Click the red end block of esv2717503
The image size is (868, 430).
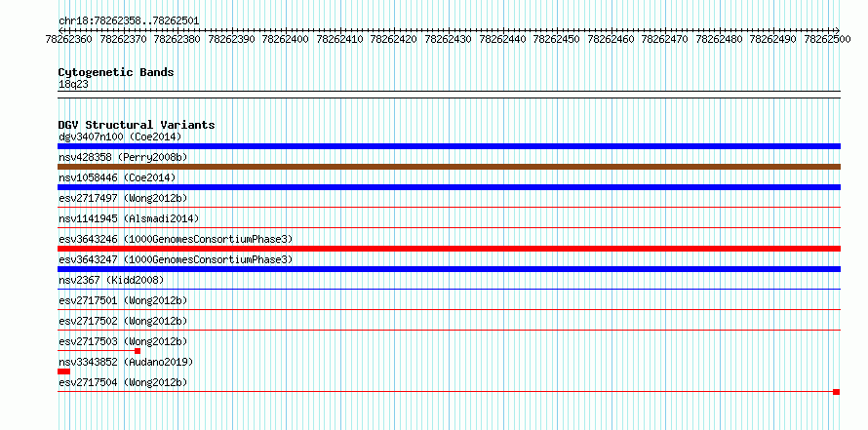point(138,351)
